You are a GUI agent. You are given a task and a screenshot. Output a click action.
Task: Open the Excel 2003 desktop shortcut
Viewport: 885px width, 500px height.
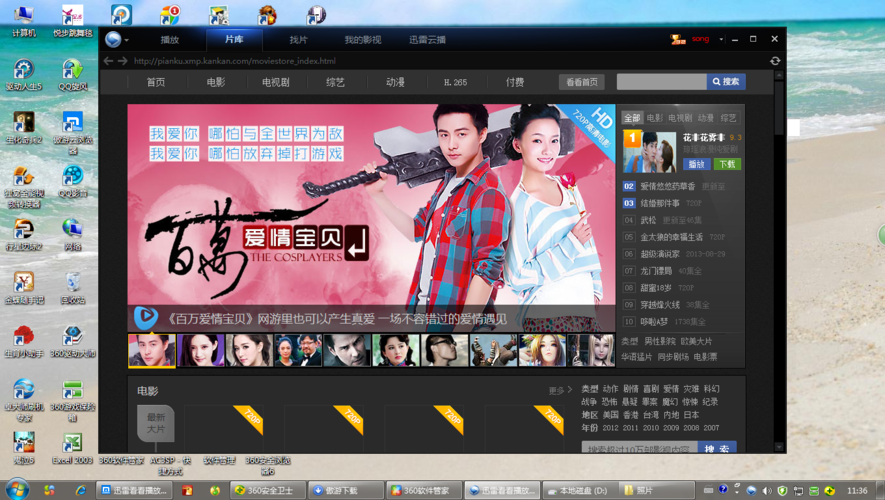pyautogui.click(x=72, y=449)
